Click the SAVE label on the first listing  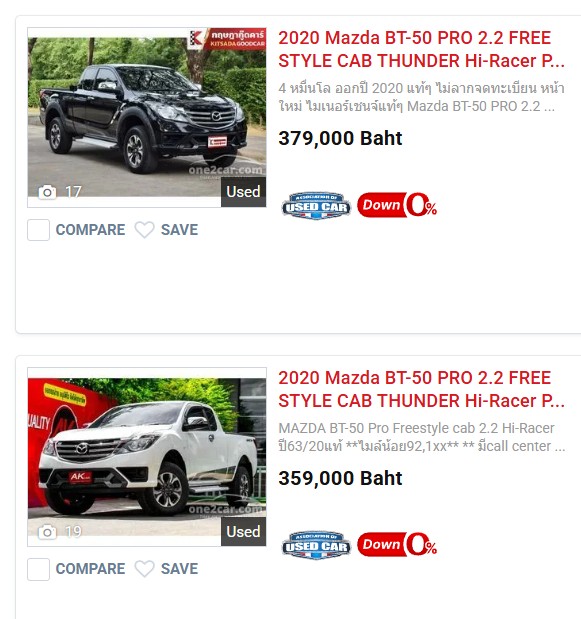tap(179, 230)
